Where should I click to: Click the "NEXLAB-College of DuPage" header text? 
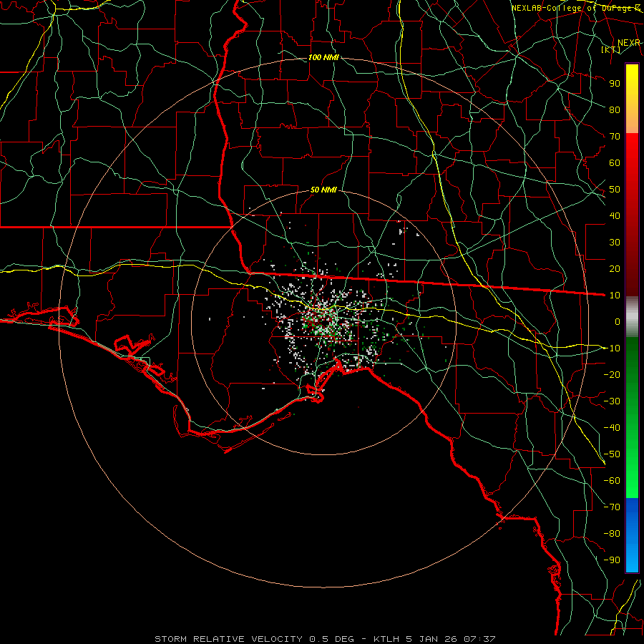(572, 8)
